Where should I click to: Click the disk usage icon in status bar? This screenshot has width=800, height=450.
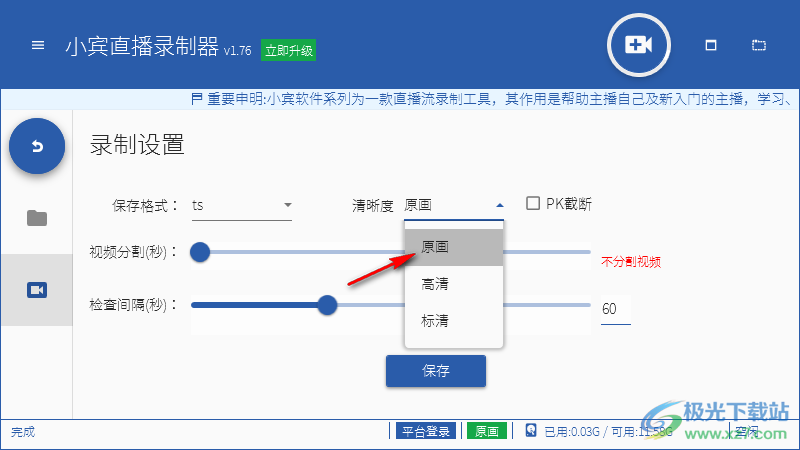coord(531,431)
